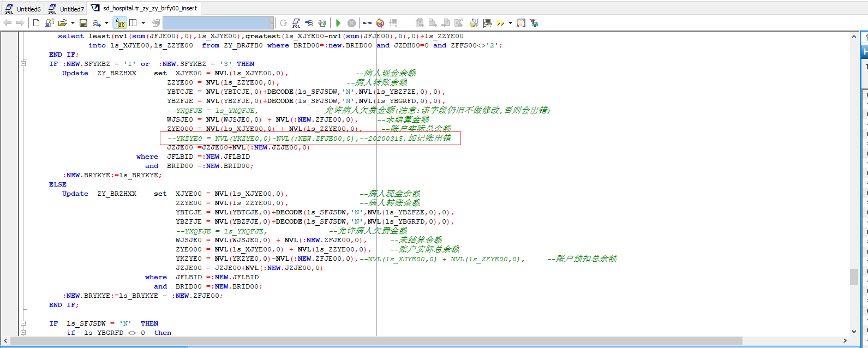The height and width of the screenshot is (348, 868).
Task: Click the horizontal scrollbar thumb
Action: pos(376,341)
